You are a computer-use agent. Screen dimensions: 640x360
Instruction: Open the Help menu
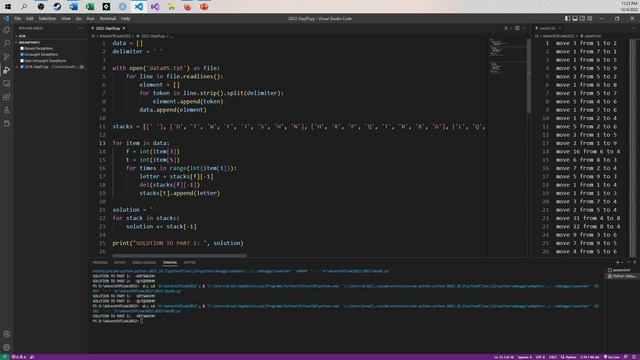(125, 18)
